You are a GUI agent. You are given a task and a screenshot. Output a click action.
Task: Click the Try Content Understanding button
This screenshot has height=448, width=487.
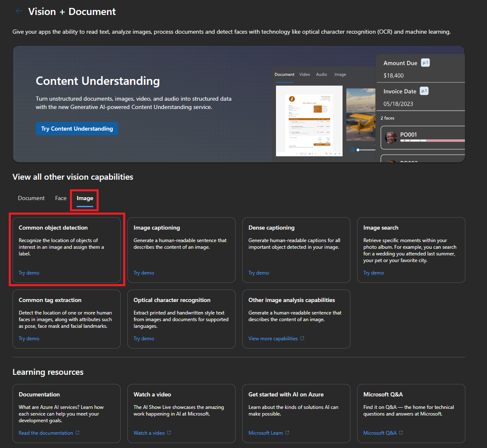77,129
